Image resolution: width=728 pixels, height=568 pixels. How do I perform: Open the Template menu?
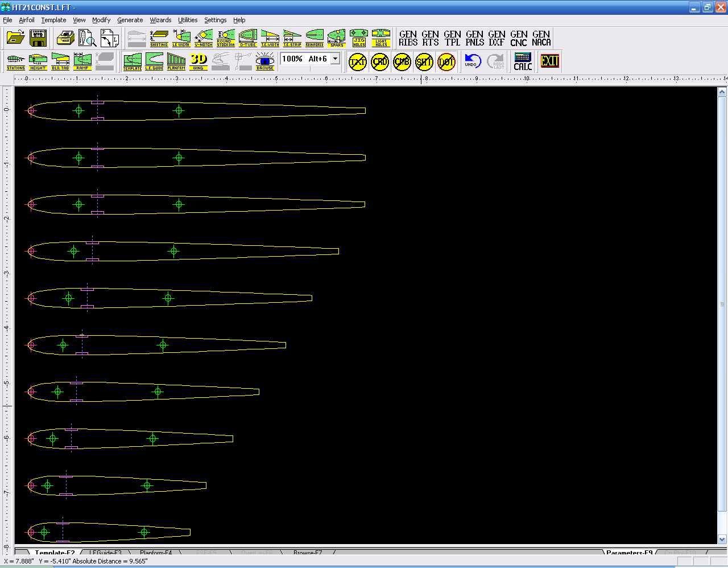pyautogui.click(x=53, y=20)
